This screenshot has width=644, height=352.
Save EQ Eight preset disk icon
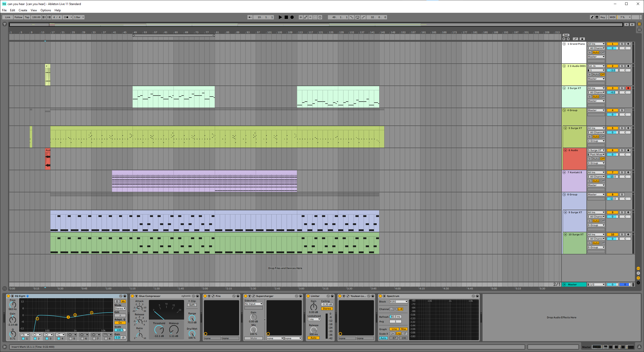pos(125,296)
